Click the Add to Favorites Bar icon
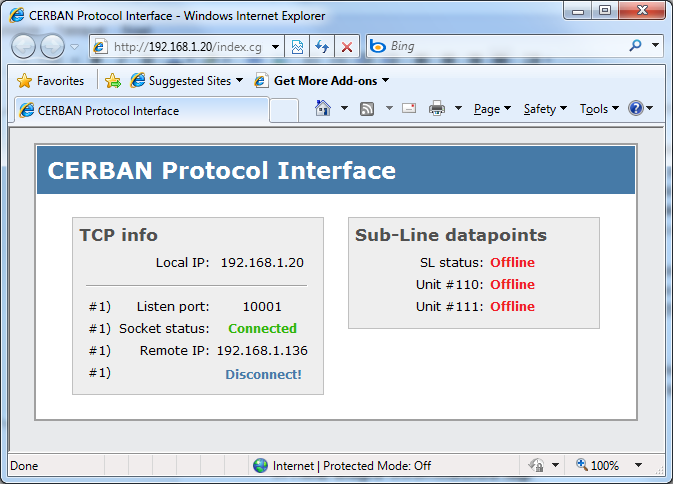Image resolution: width=673 pixels, height=484 pixels. point(113,81)
